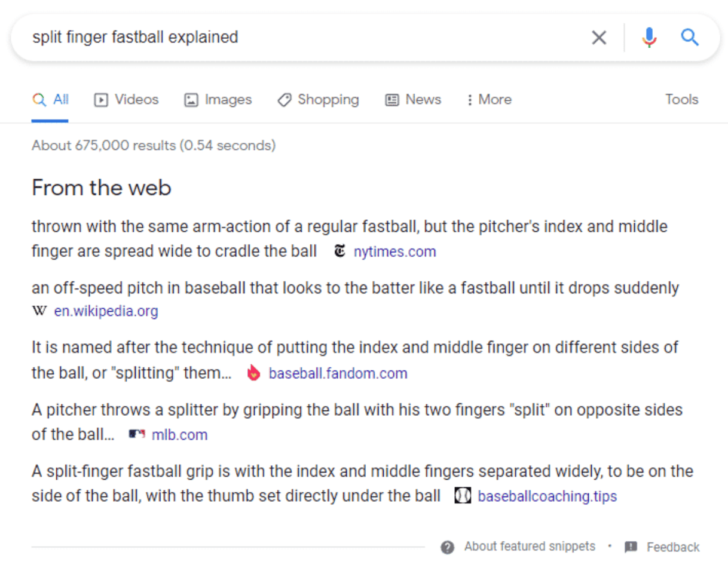The width and height of the screenshot is (728, 577).
Task: Click the baseball favicon for baseballcoaching.tips
Action: click(463, 496)
